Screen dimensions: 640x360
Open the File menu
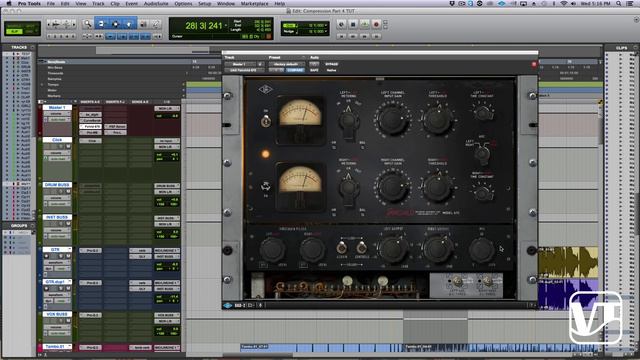pyautogui.click(x=51, y=3)
